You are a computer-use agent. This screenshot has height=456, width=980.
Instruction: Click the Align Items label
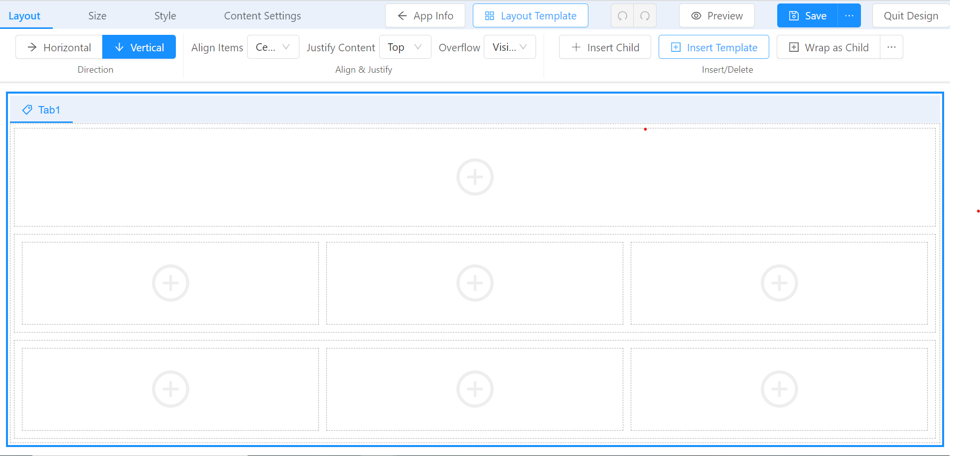pos(217,48)
